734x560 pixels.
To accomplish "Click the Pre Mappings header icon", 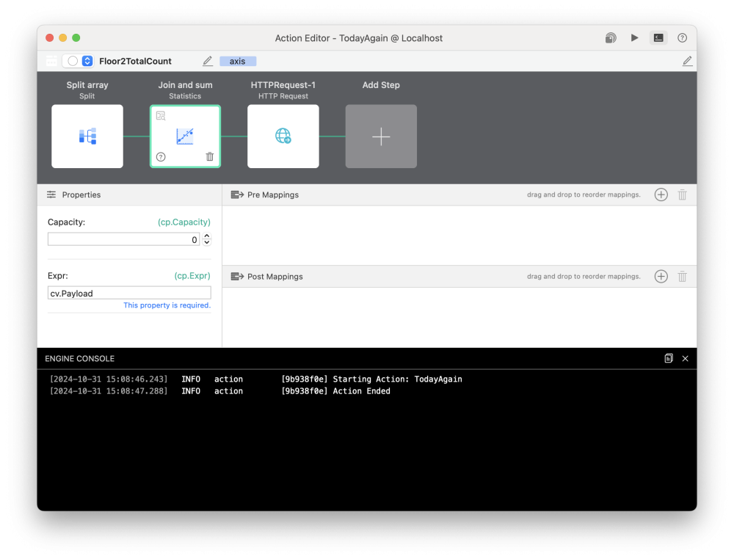I will coord(237,194).
